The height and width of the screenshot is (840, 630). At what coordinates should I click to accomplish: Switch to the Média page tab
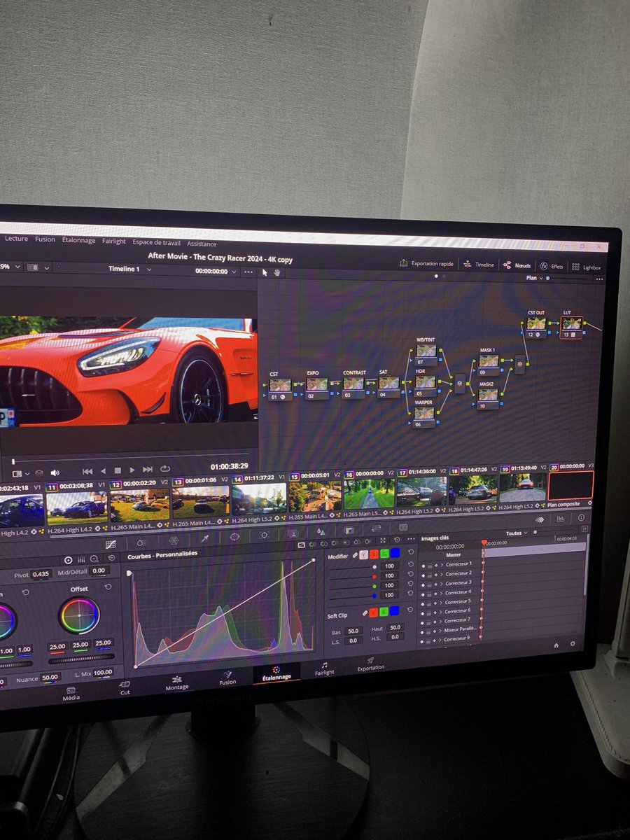[x=71, y=693]
